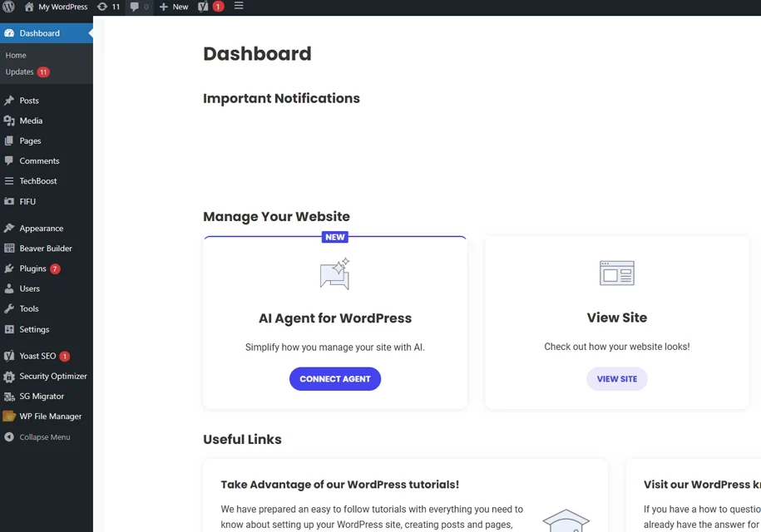This screenshot has height=532, width=761.
Task: Click the AI Agent chat sparkle icon
Action: pyautogui.click(x=335, y=274)
